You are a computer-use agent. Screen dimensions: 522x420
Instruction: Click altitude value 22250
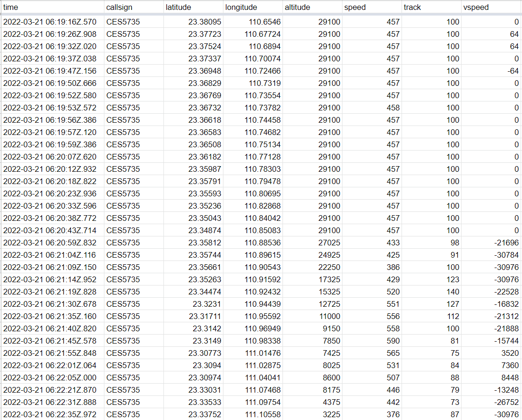329,268
